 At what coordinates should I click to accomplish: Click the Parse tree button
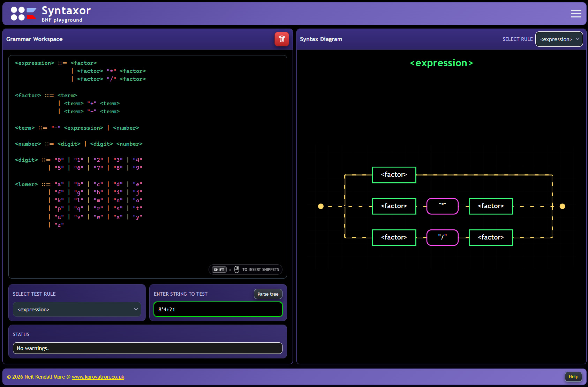pyautogui.click(x=268, y=294)
